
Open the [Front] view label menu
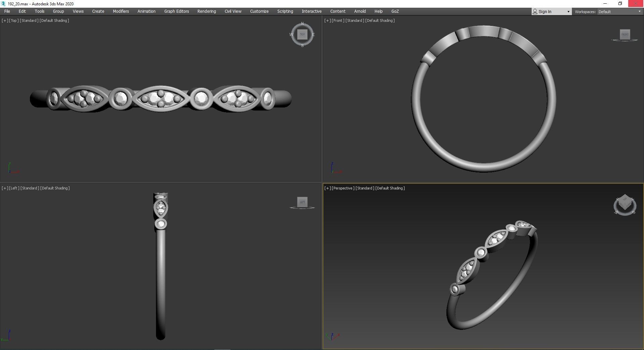(338, 20)
